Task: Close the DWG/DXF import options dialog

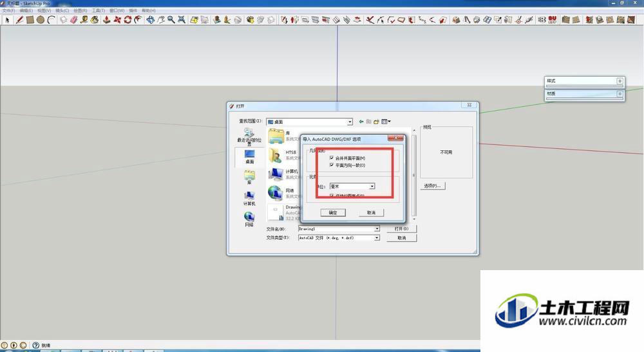Action: click(x=396, y=139)
